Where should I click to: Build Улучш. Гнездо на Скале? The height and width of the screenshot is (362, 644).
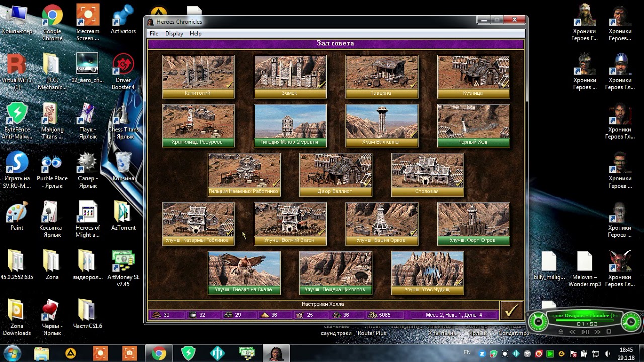coord(244,273)
